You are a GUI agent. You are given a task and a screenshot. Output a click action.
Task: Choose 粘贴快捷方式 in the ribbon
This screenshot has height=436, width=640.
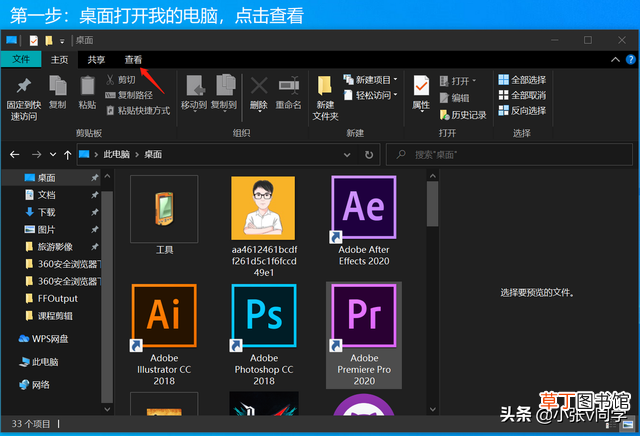(x=138, y=110)
